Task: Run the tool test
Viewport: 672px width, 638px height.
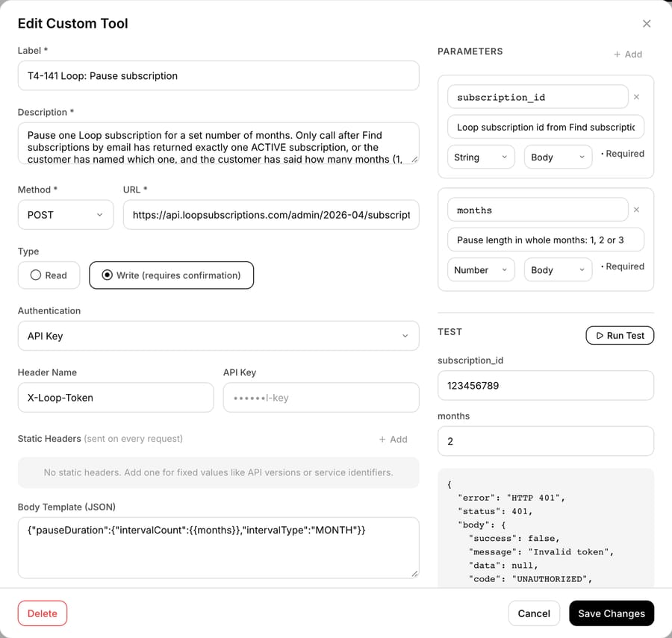Action: (620, 335)
